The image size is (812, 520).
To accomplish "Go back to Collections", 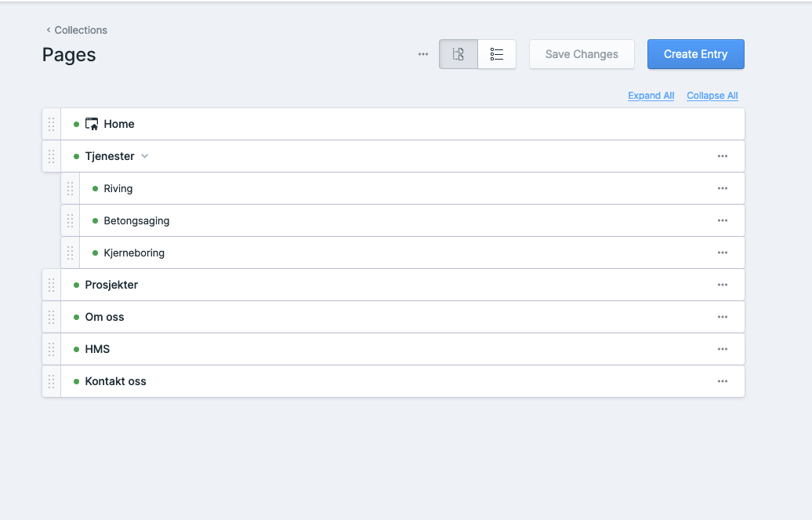I will (x=77, y=30).
